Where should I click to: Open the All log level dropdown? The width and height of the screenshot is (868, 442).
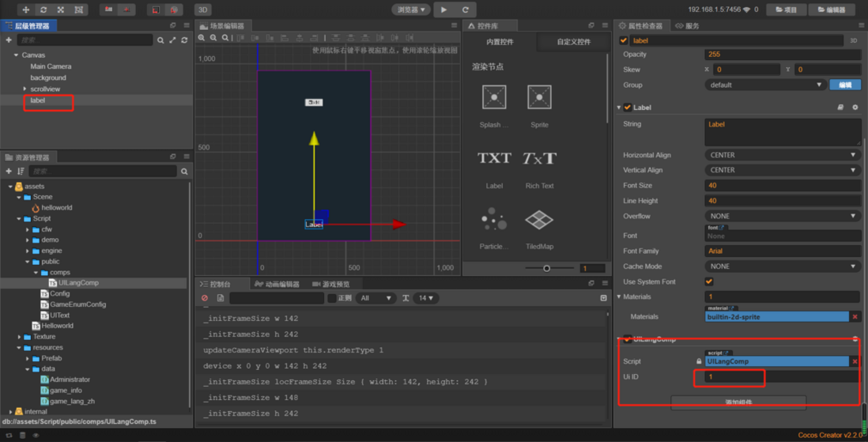[376, 298]
